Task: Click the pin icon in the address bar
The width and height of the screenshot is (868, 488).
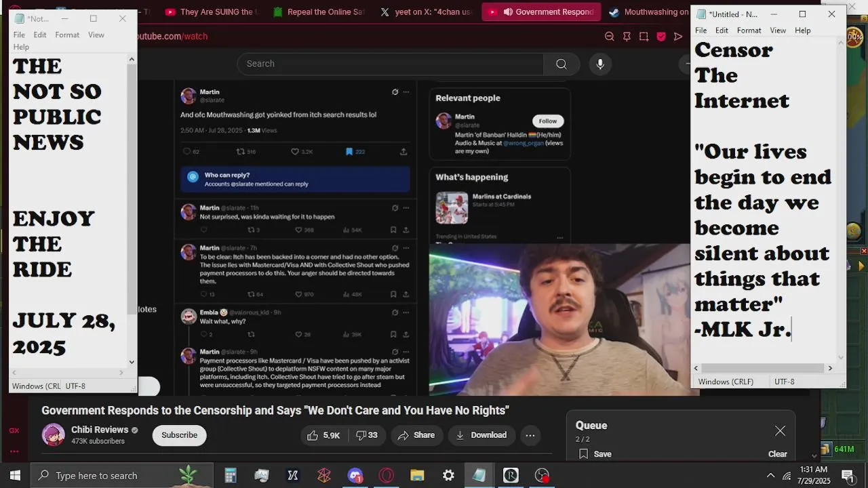Action: tap(627, 37)
